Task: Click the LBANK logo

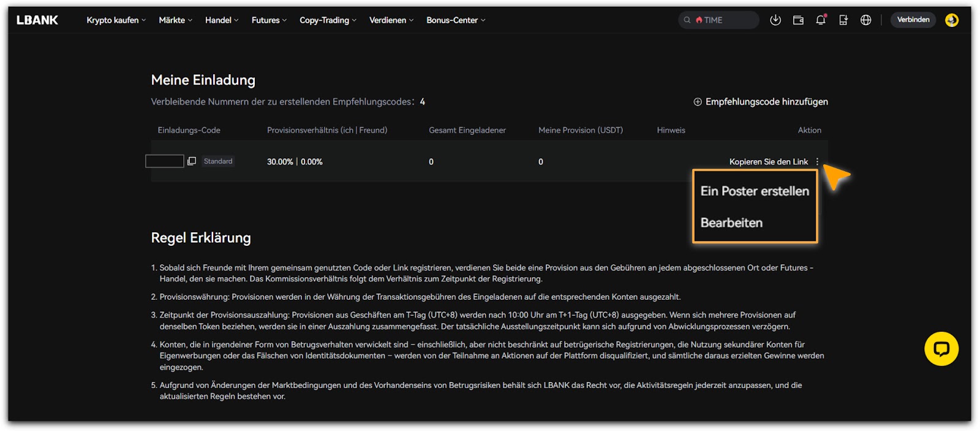Action: click(x=37, y=20)
